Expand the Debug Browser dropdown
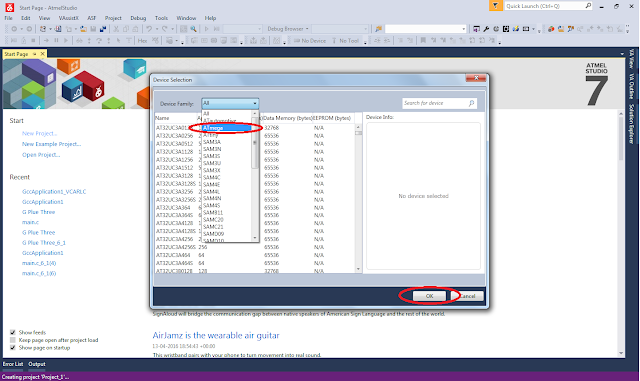The height and width of the screenshot is (381, 640). click(x=307, y=29)
